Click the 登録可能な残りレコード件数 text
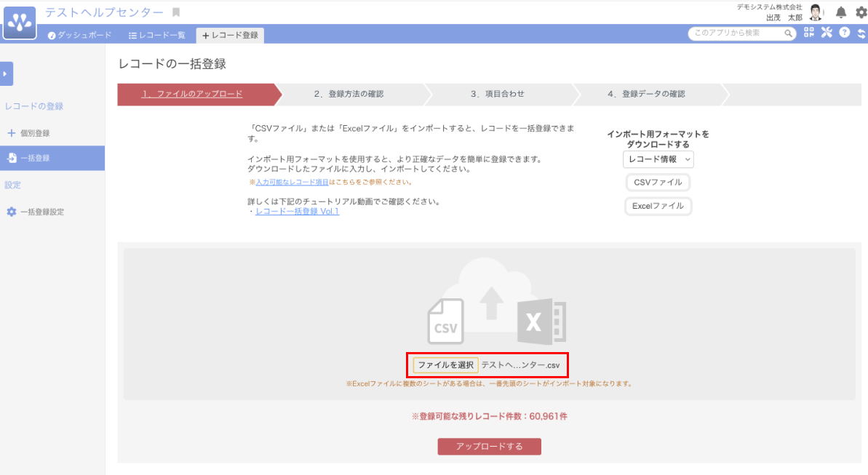The width and height of the screenshot is (868, 475). [x=490, y=416]
